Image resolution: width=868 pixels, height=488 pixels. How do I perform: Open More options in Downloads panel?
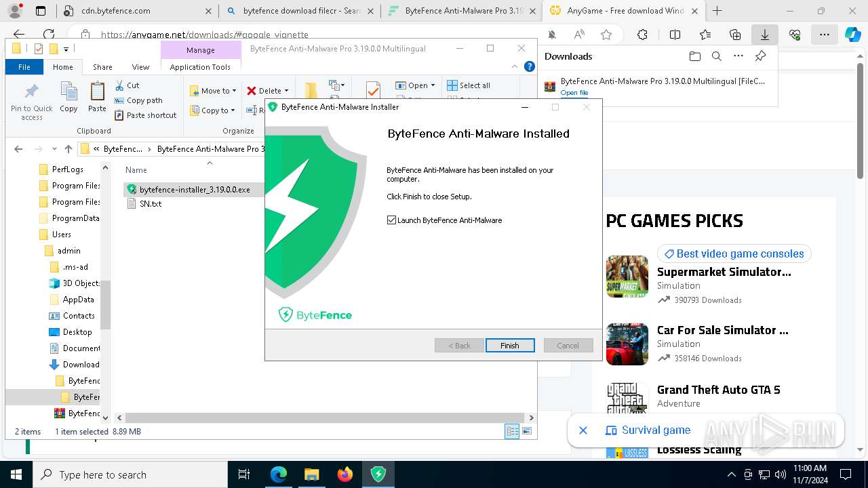click(738, 56)
